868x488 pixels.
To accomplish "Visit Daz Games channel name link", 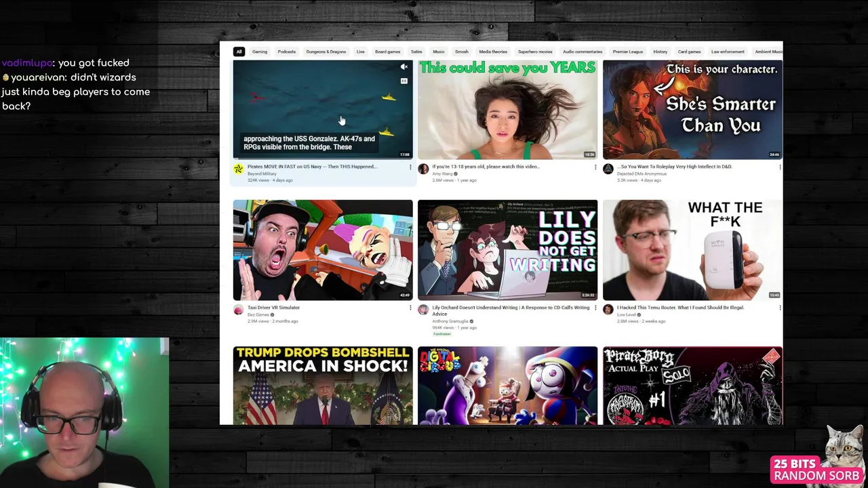I will coord(258,315).
